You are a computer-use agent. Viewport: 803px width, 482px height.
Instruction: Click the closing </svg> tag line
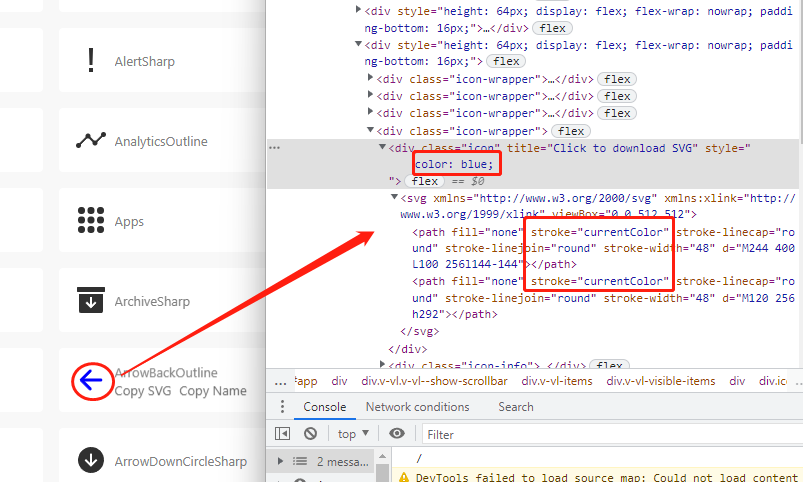click(419, 331)
